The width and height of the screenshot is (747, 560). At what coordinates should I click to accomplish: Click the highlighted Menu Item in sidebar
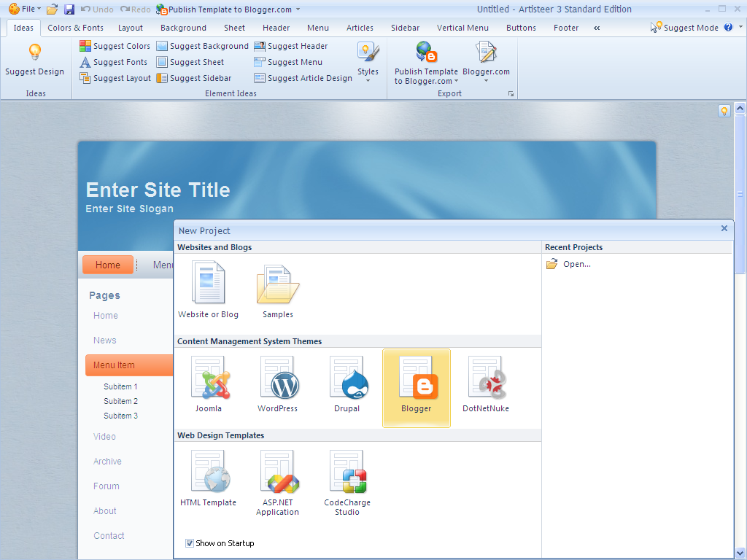coord(129,365)
